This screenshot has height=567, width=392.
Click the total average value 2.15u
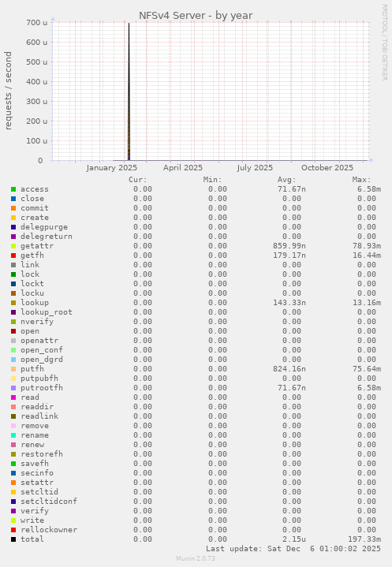[x=294, y=539]
